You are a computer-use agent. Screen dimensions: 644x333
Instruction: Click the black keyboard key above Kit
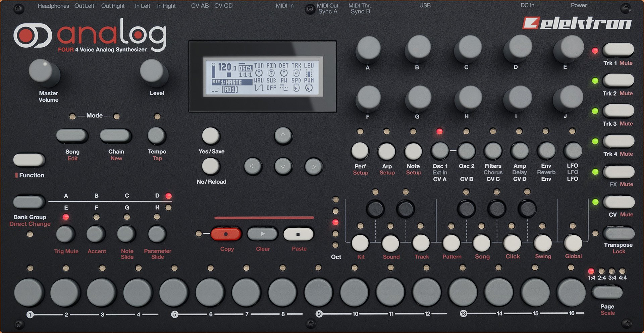(375, 209)
